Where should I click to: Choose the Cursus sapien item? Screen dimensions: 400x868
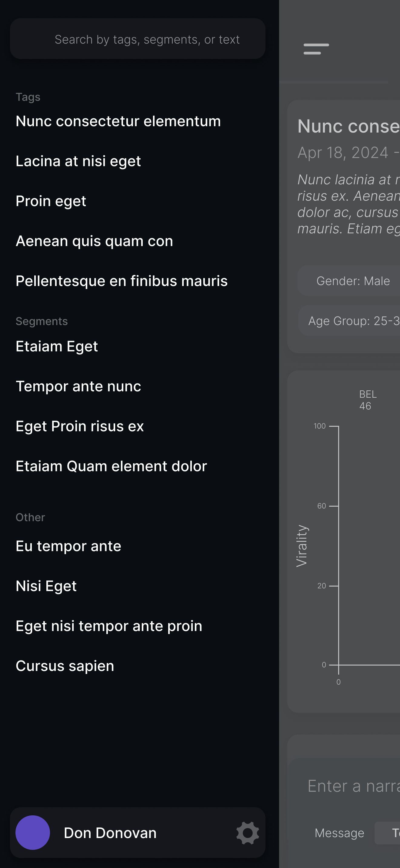click(65, 666)
